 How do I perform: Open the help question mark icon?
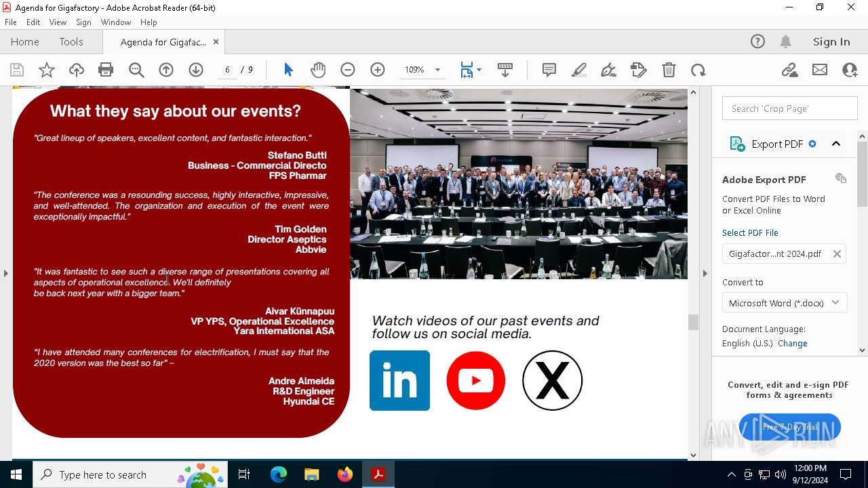coord(757,41)
